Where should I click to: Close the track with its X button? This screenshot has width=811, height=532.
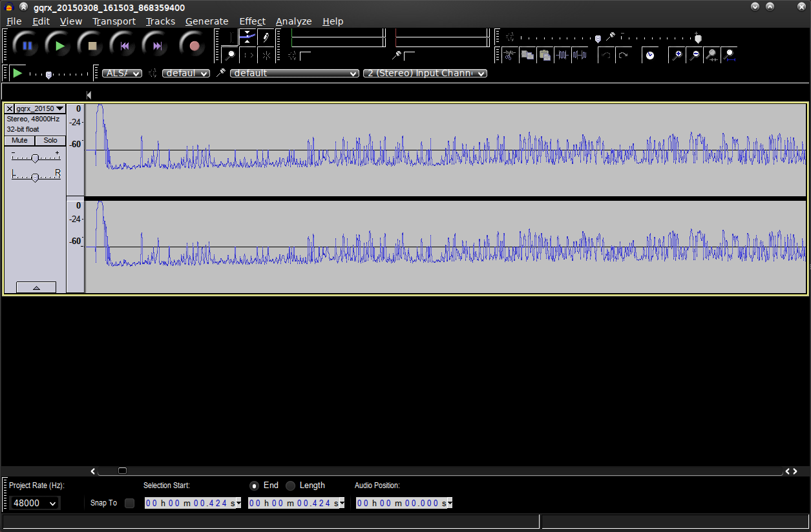pyautogui.click(x=9, y=108)
